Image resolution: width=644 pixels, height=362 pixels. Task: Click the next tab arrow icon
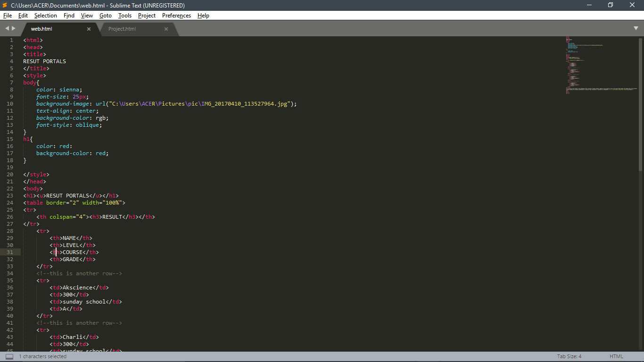14,28
